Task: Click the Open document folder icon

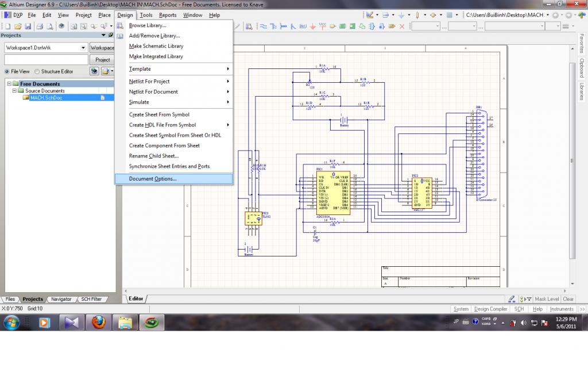Action: coord(18,26)
